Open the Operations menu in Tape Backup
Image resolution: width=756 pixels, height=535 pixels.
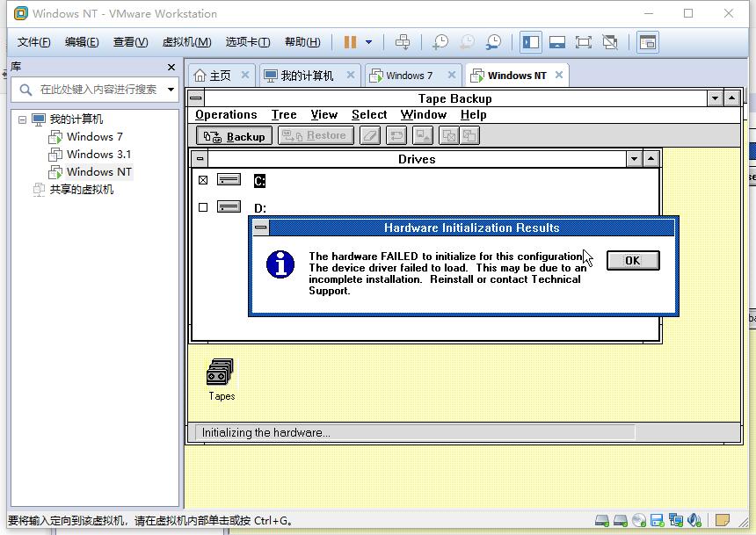coord(226,115)
